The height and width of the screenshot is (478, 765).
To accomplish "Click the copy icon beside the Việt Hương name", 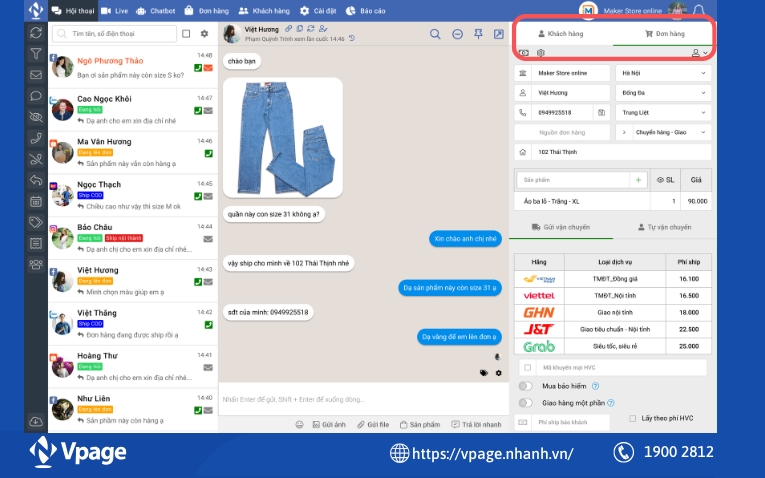I will click(300, 29).
